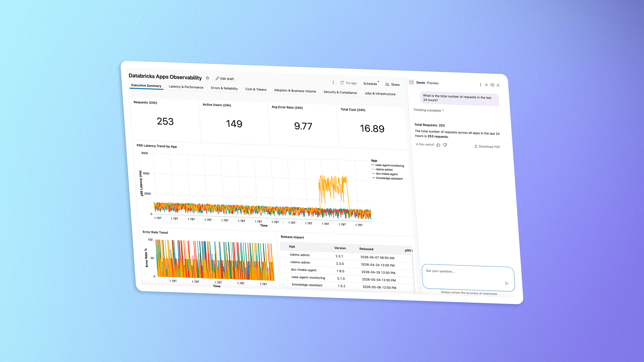Open Adoption & Business Volume tab
Image resolution: width=644 pixels, height=362 pixels.
coord(295,91)
